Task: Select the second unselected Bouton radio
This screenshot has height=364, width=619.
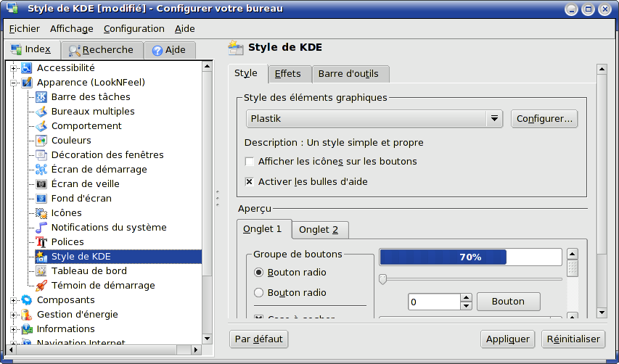Action: tap(258, 293)
